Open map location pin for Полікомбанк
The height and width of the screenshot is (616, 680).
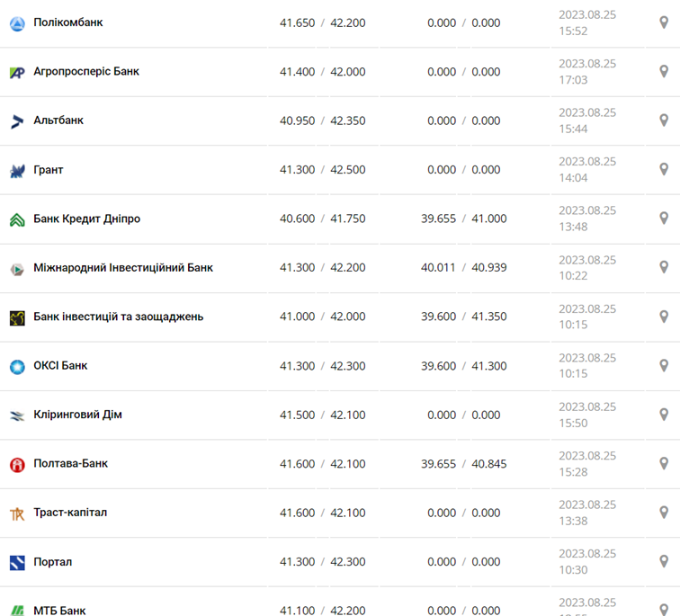(664, 22)
